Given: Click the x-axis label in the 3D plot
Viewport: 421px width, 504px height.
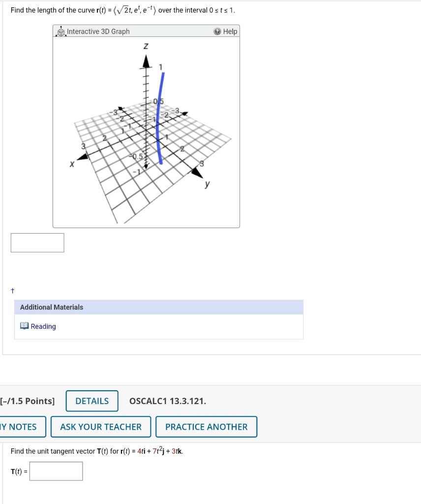Looking at the screenshot, I should pyautogui.click(x=72, y=164).
